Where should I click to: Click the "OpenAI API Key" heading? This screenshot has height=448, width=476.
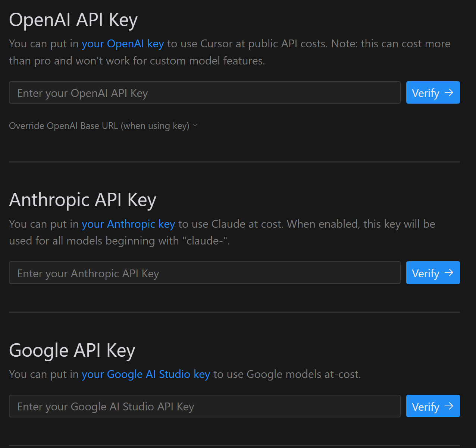pos(73,20)
